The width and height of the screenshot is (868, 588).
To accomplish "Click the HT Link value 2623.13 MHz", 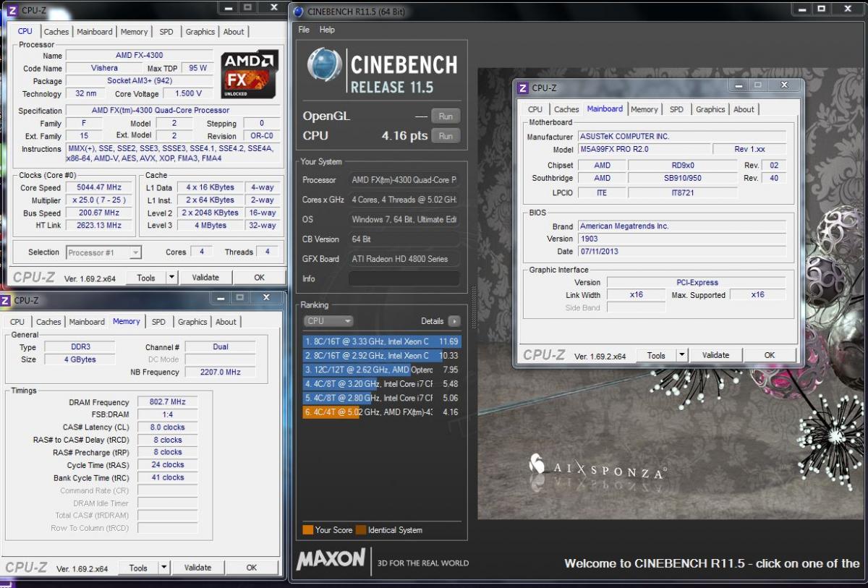I will coord(98,226).
